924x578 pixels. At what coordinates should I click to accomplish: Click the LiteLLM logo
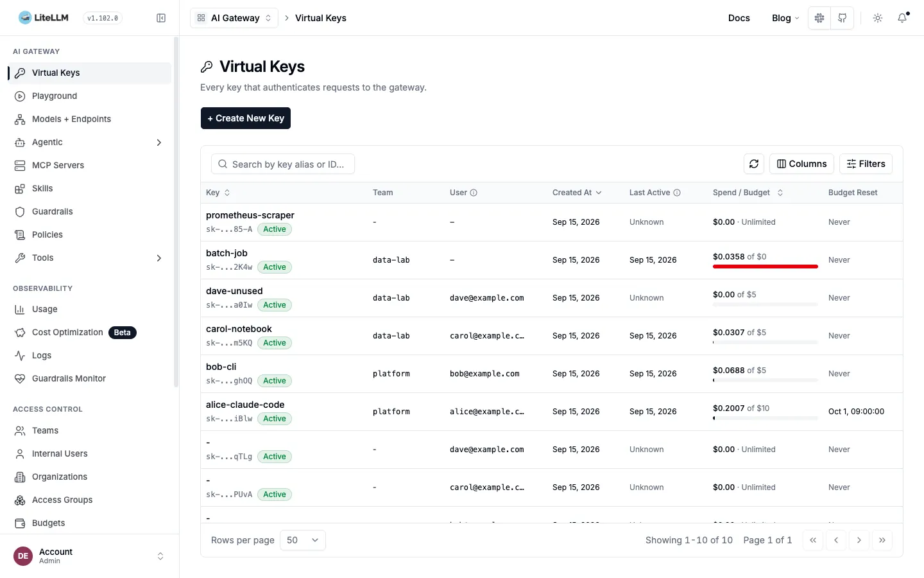tap(44, 18)
